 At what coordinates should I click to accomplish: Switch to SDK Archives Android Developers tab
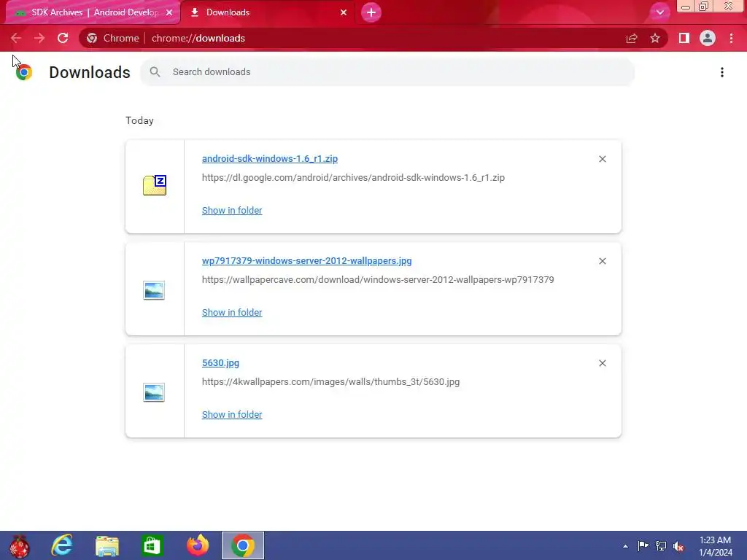click(93, 12)
